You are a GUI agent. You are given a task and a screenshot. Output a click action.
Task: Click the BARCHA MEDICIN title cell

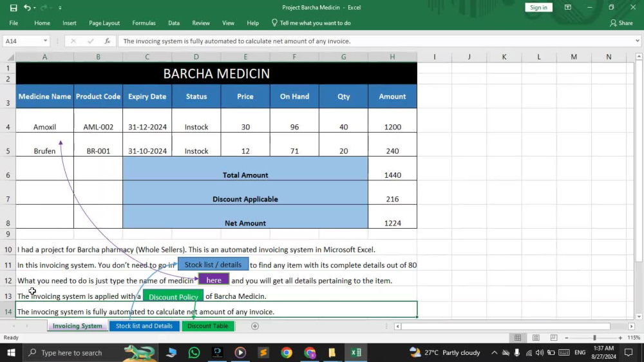click(x=216, y=73)
